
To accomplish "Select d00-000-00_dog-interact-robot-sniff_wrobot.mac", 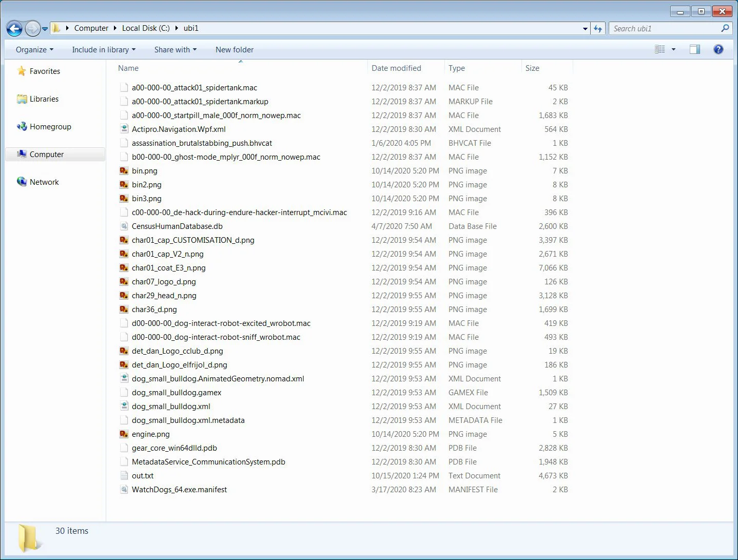I will click(216, 337).
